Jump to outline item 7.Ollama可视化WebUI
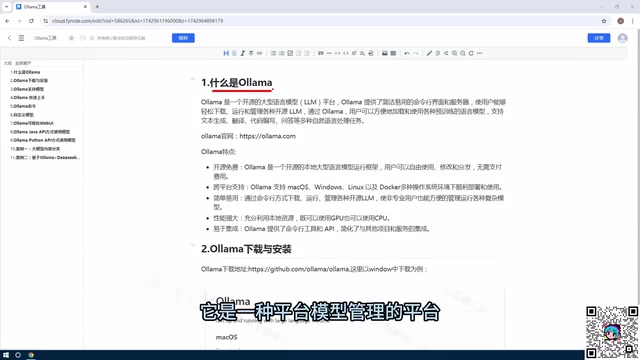 (x=32, y=123)
